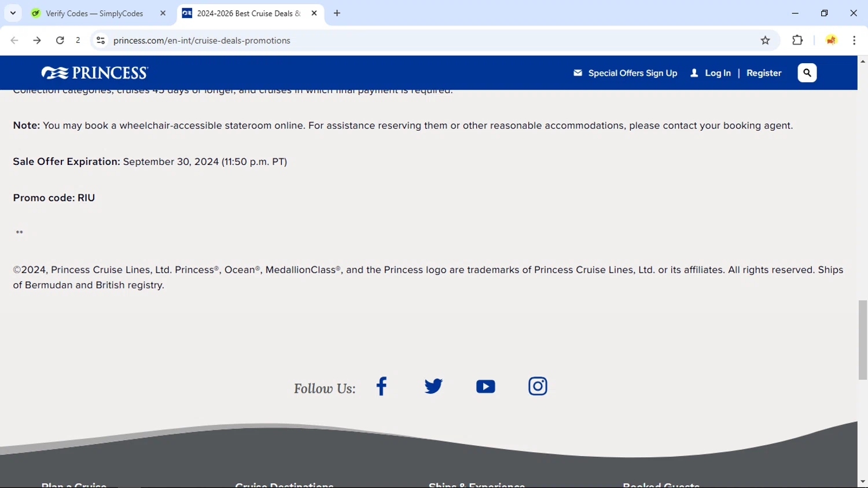This screenshot has height=488, width=868.
Task: Click the scrollbar up arrow
Action: (863, 61)
